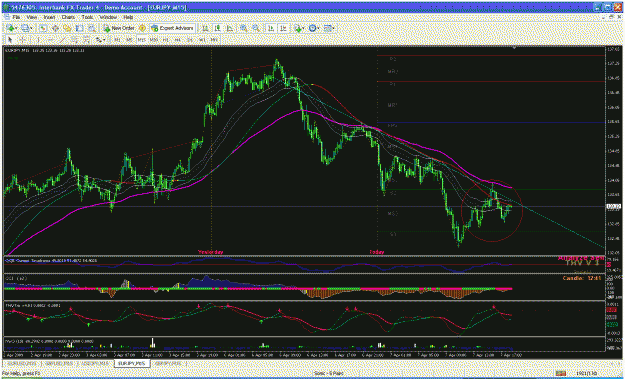
Task: Click the 'Candle' countdown text at right
Action: coord(582,278)
